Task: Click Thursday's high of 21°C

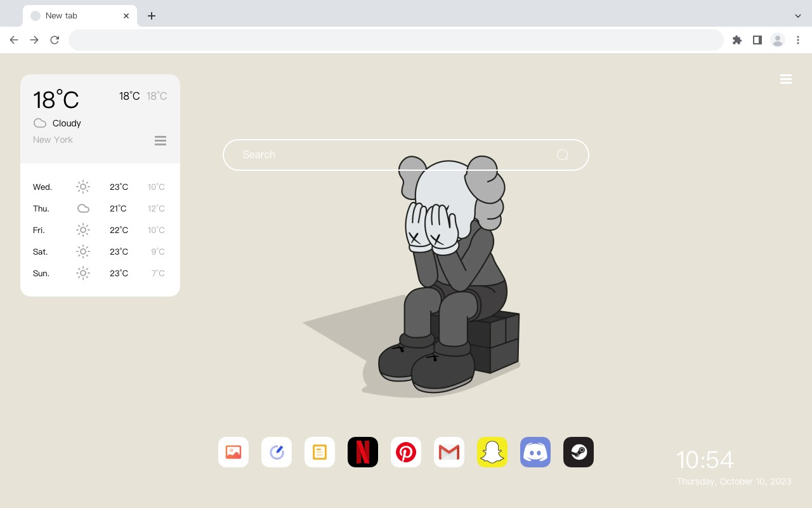Action: (x=118, y=208)
